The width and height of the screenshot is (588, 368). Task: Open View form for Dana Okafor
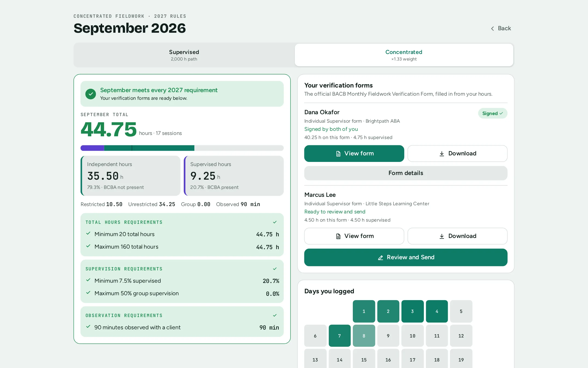point(354,153)
